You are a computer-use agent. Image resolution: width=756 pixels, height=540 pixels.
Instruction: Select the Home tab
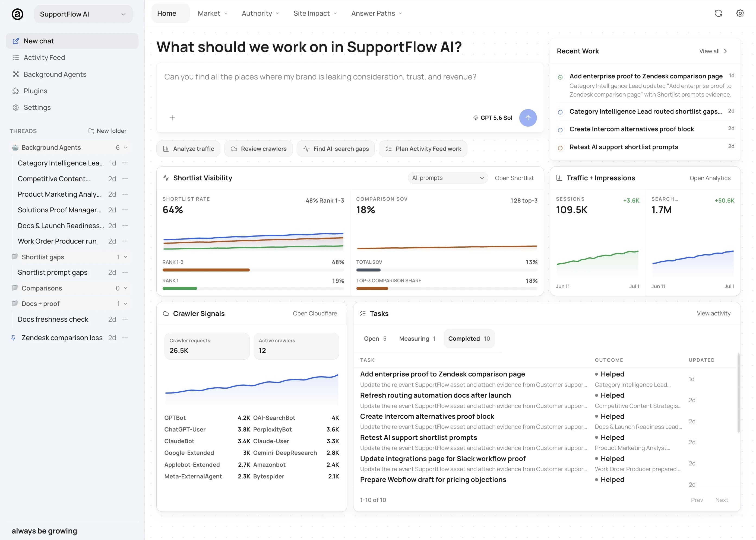(x=170, y=13)
